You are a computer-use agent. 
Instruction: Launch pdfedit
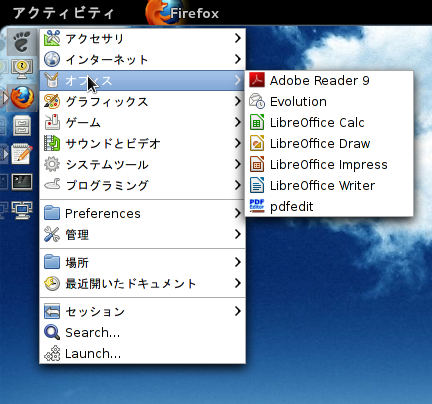329,206
